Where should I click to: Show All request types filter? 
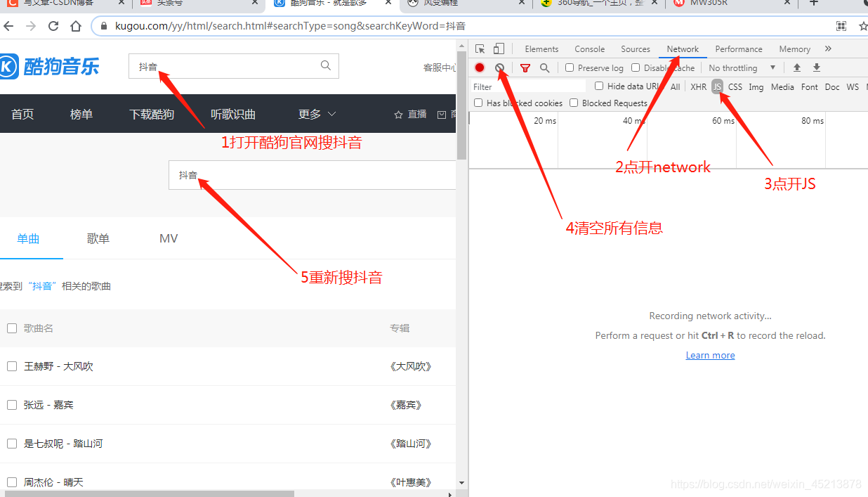675,86
